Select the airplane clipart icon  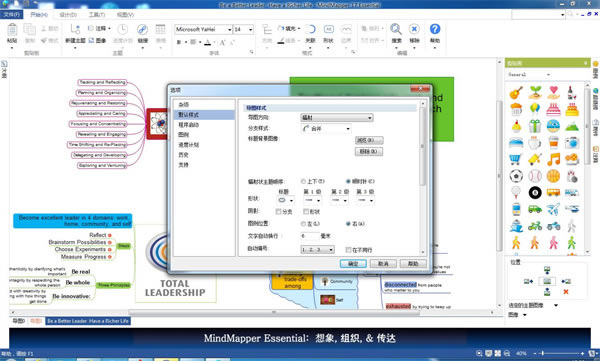pyautogui.click(x=553, y=209)
